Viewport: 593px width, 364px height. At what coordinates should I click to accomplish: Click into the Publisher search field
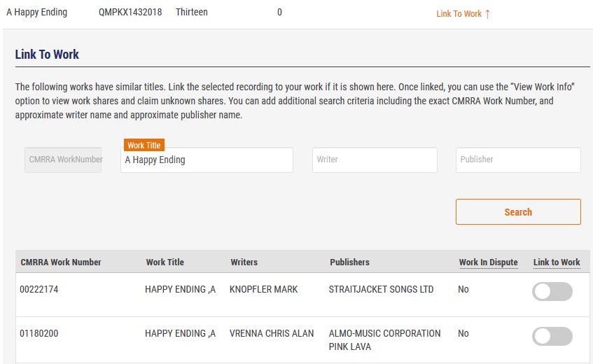click(x=518, y=160)
